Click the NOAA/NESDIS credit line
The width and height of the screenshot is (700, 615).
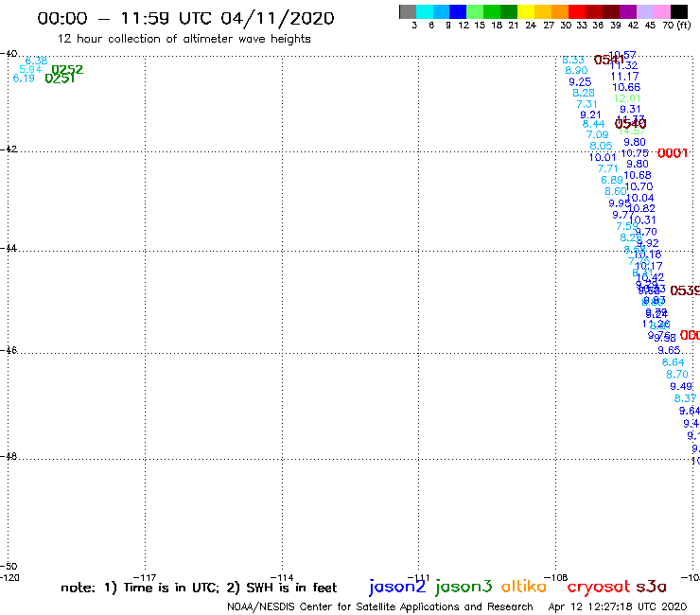point(380,606)
